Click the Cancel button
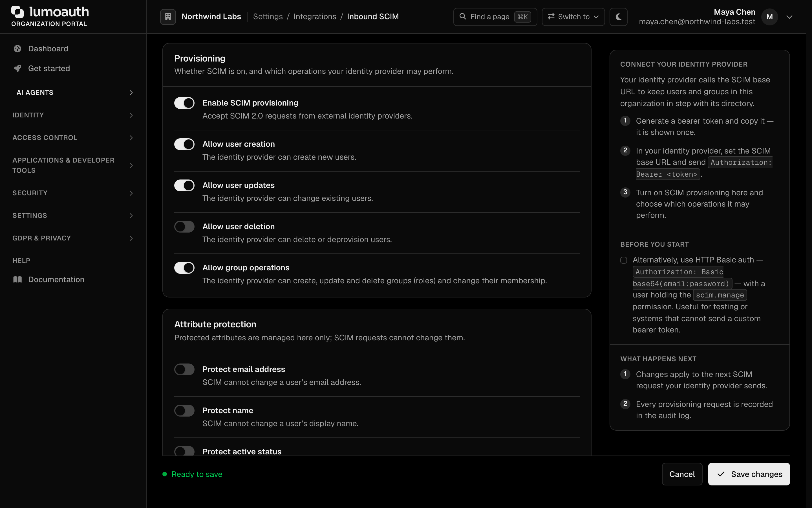 point(682,474)
